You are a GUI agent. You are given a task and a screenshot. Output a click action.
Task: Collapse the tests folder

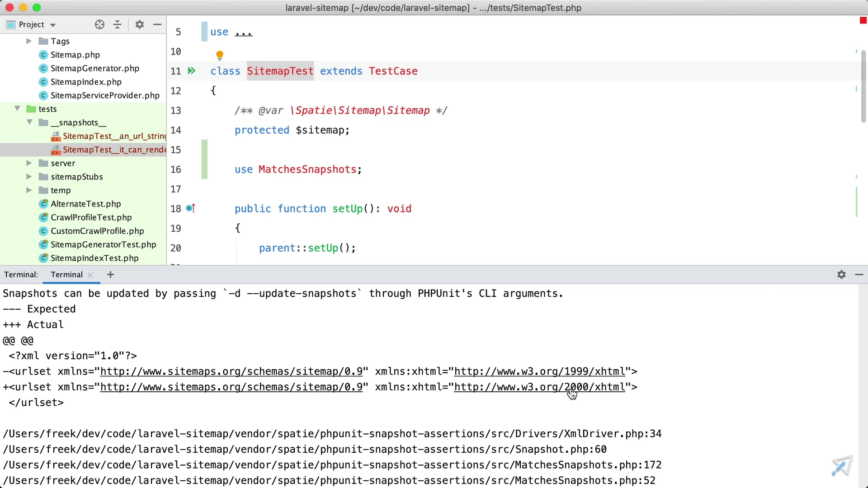click(17, 109)
